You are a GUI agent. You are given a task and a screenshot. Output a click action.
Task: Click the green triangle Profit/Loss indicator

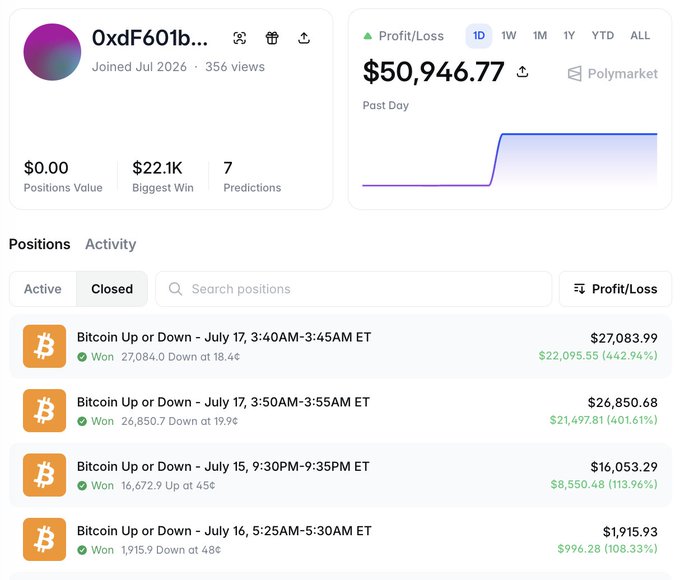(368, 36)
